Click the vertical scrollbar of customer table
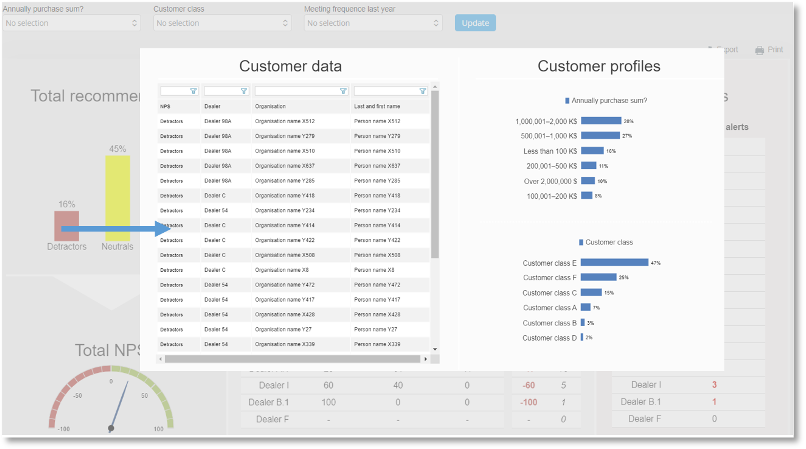This screenshot has width=806, height=449. click(x=435, y=174)
